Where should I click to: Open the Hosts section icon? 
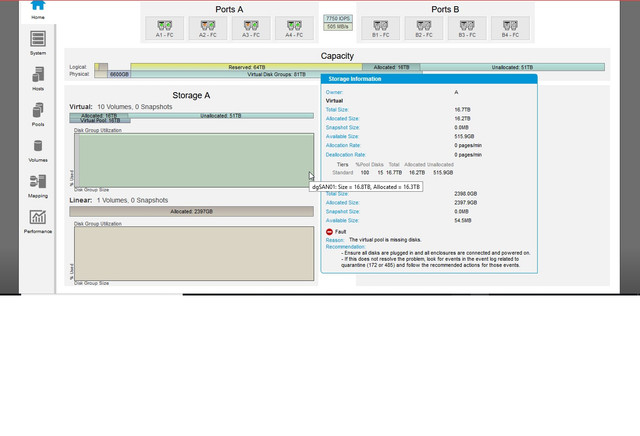pos(38,75)
